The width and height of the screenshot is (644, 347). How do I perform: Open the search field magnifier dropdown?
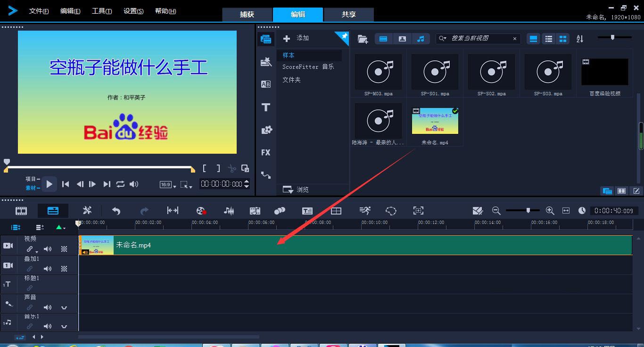442,39
